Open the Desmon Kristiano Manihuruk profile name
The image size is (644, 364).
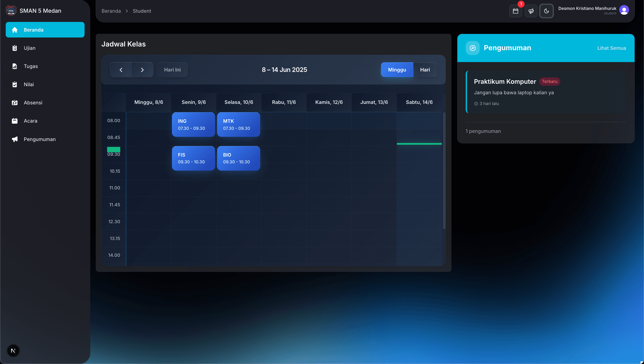[587, 8]
